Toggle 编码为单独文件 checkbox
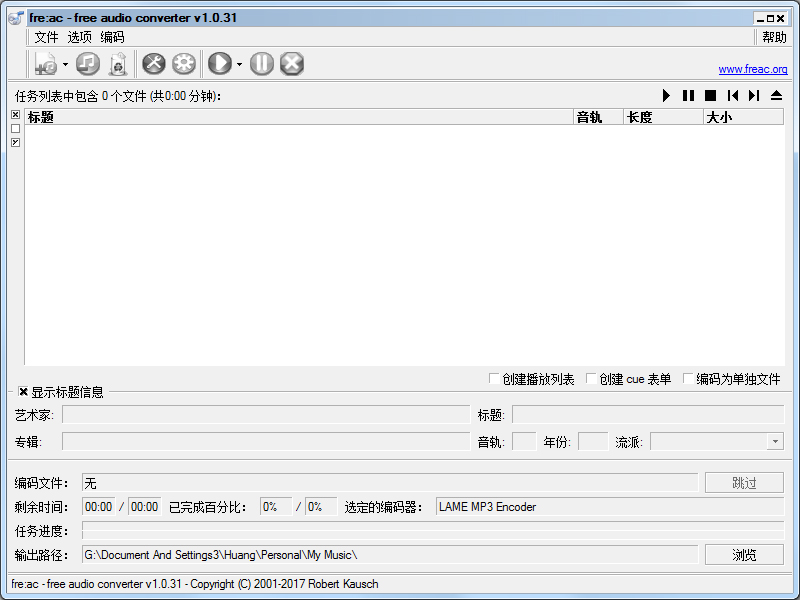This screenshot has width=800, height=600. click(687, 378)
